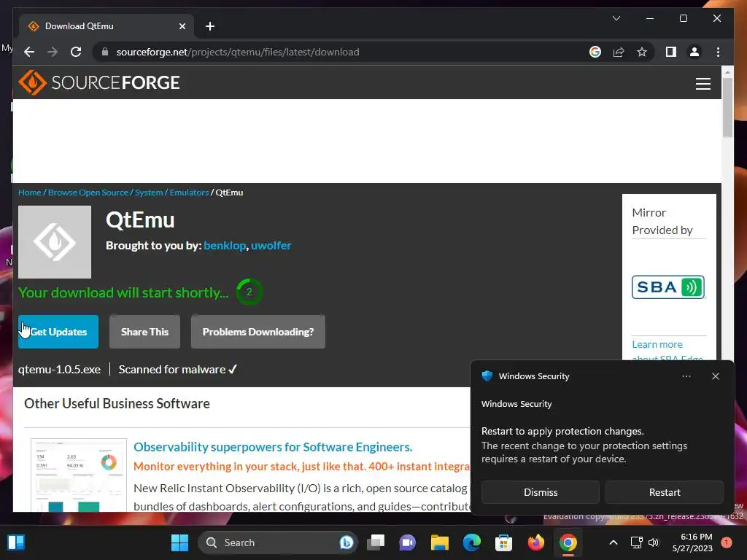Click Chrome icon on taskbar
Viewport: 747px width, 560px height.
(x=568, y=542)
